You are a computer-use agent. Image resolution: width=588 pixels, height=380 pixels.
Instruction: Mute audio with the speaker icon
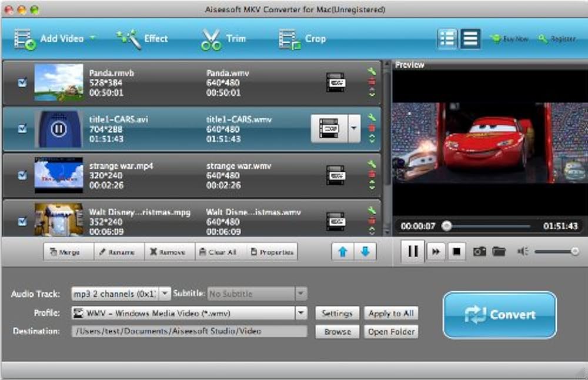tap(523, 251)
